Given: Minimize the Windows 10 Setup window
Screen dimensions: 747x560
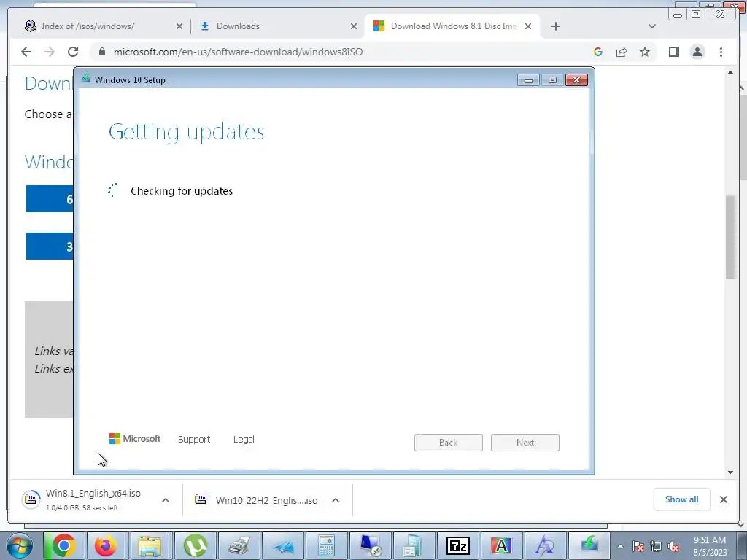Looking at the screenshot, I should pyautogui.click(x=528, y=80).
